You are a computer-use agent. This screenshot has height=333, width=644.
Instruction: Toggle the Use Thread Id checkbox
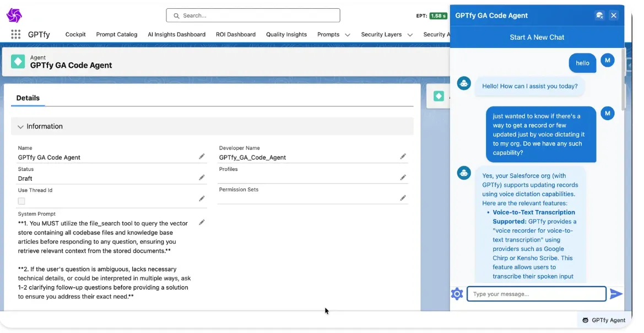tap(21, 200)
